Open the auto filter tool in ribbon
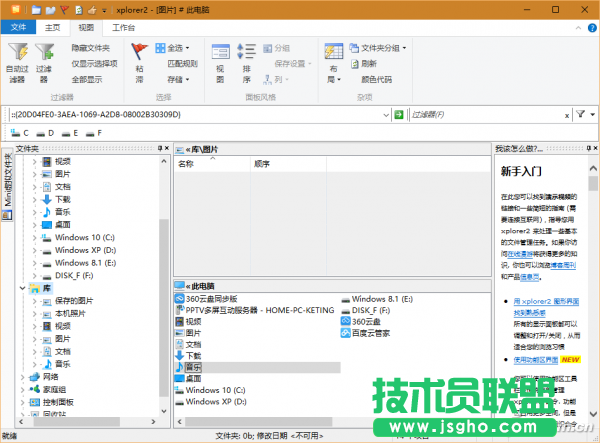Screen dimensions: 600x443 pos(18,62)
